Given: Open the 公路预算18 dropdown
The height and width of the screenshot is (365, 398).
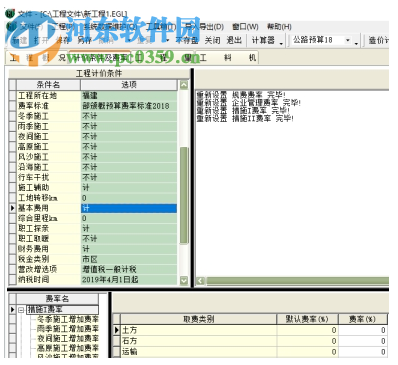Looking at the screenshot, I should coord(348,41).
